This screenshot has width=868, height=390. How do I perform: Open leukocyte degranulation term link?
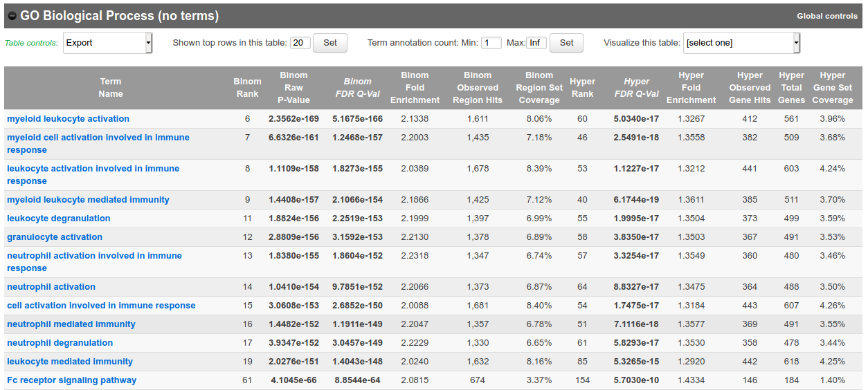tap(59, 219)
